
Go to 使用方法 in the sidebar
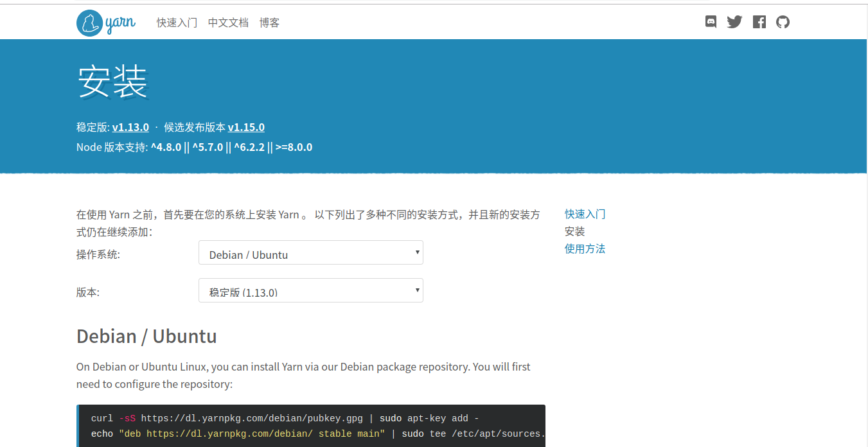click(x=585, y=249)
